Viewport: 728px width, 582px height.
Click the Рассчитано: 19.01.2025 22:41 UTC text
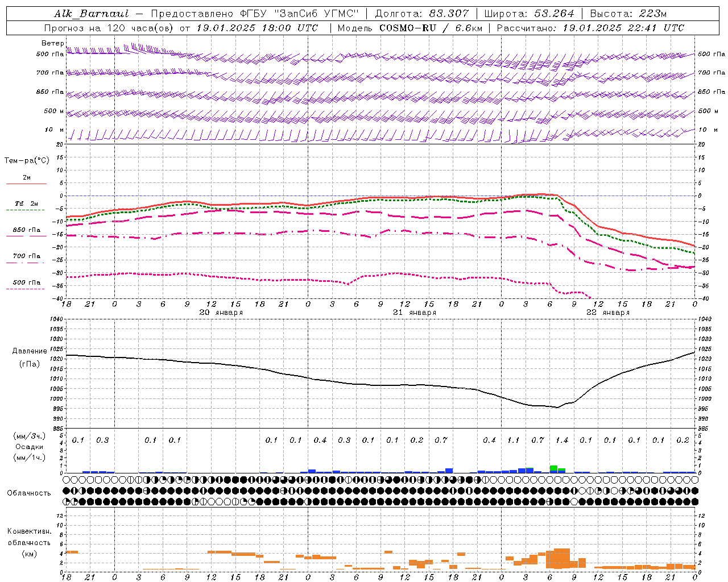pyautogui.click(x=590, y=28)
